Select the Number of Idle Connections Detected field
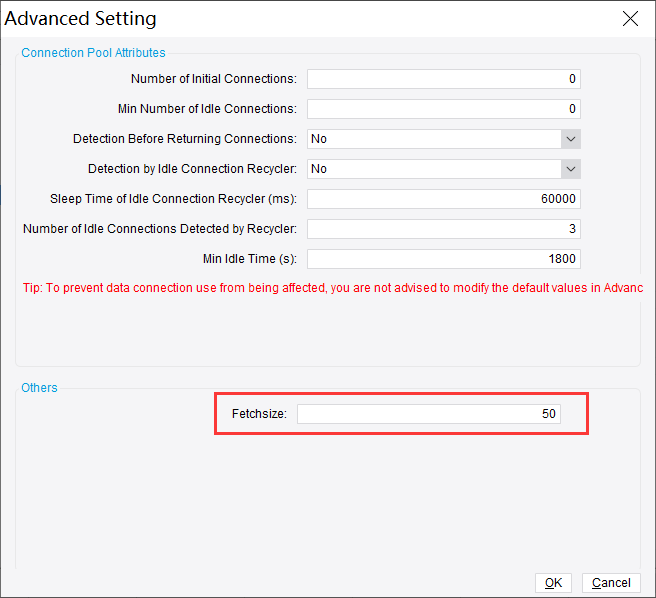The height and width of the screenshot is (598, 656). click(x=443, y=229)
